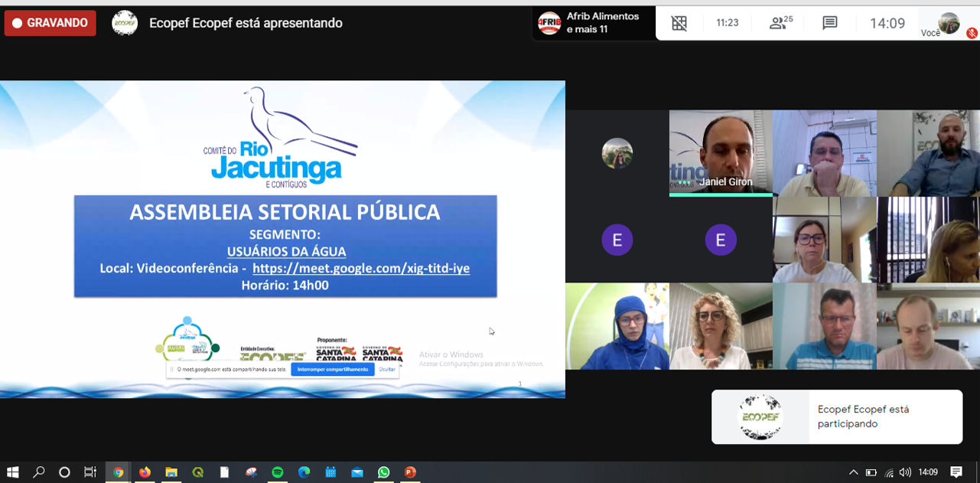Open the Wi-Fi network flyout
Screen dimensions: 980x483
[x=889, y=472]
